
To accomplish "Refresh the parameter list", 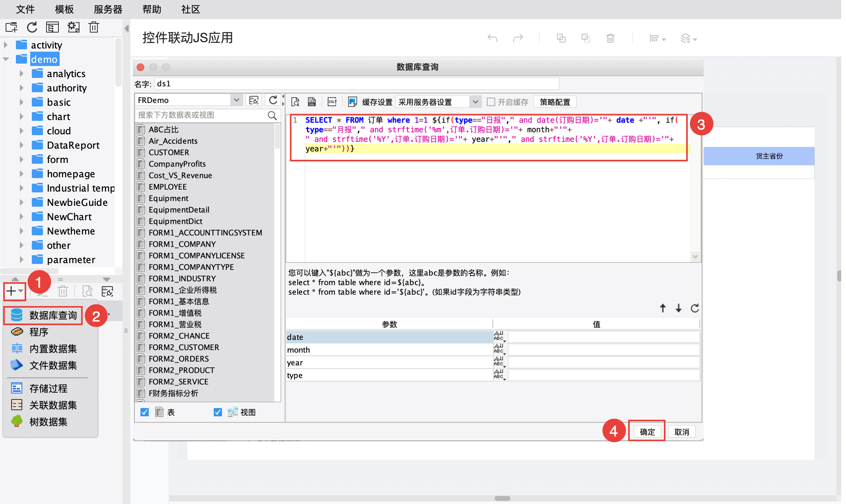I will [x=695, y=308].
